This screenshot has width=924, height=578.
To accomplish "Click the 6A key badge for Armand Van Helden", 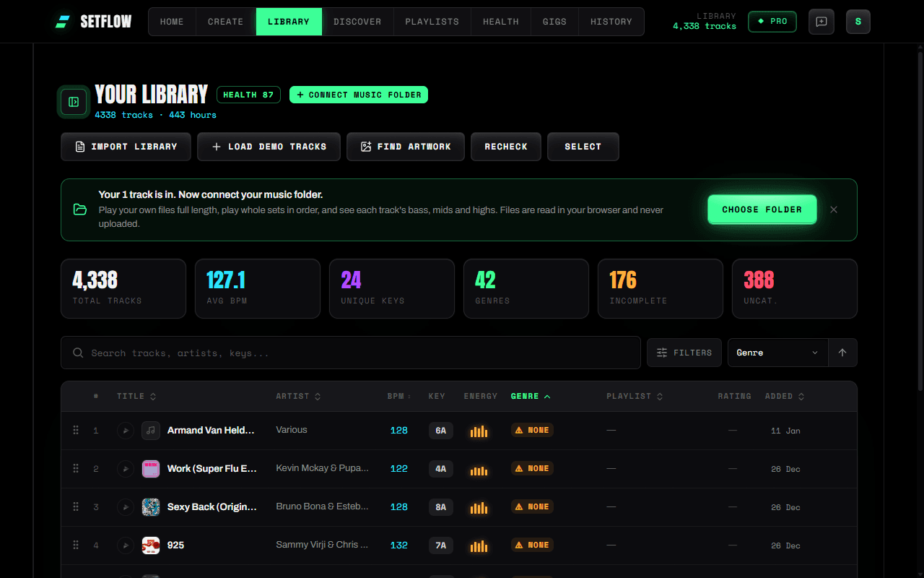I will pyautogui.click(x=441, y=431).
